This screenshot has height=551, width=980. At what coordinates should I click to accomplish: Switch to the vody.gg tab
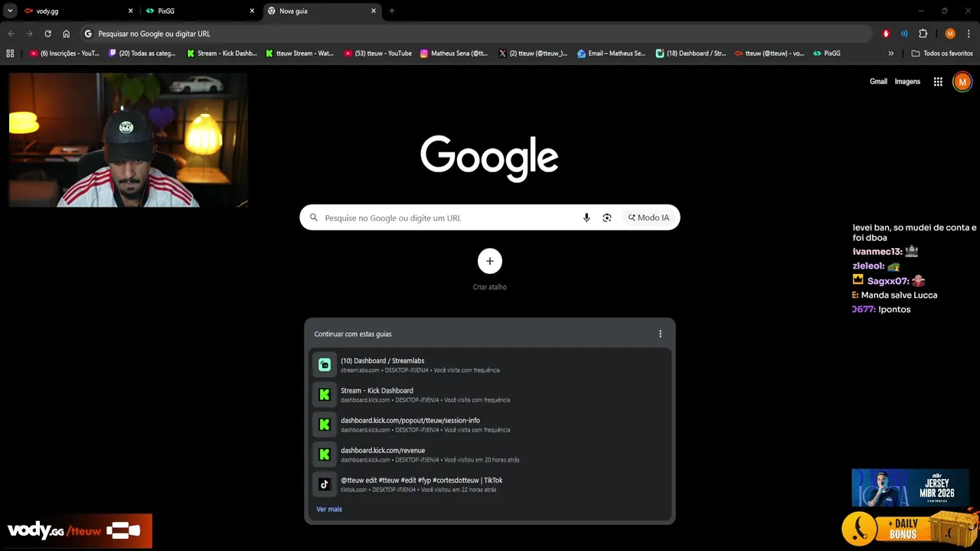(77, 11)
